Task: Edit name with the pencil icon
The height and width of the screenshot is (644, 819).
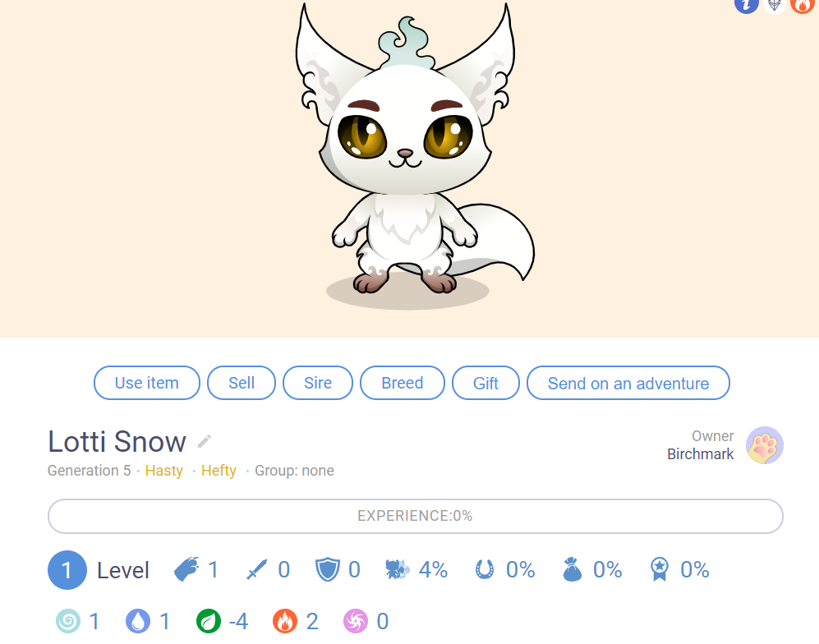Action: pyautogui.click(x=205, y=441)
